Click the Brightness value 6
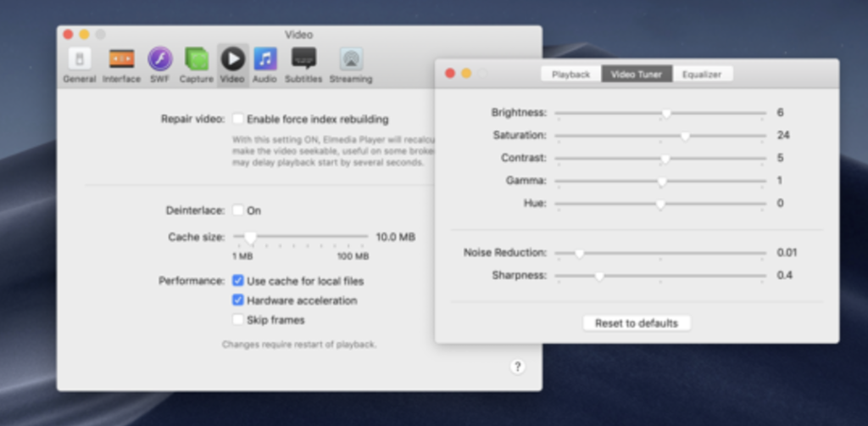The image size is (868, 426). [x=780, y=113]
